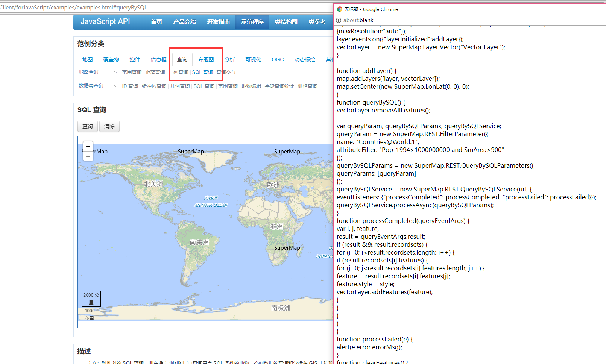Click the map zoom in plus button
606x364 pixels.
[88, 146]
